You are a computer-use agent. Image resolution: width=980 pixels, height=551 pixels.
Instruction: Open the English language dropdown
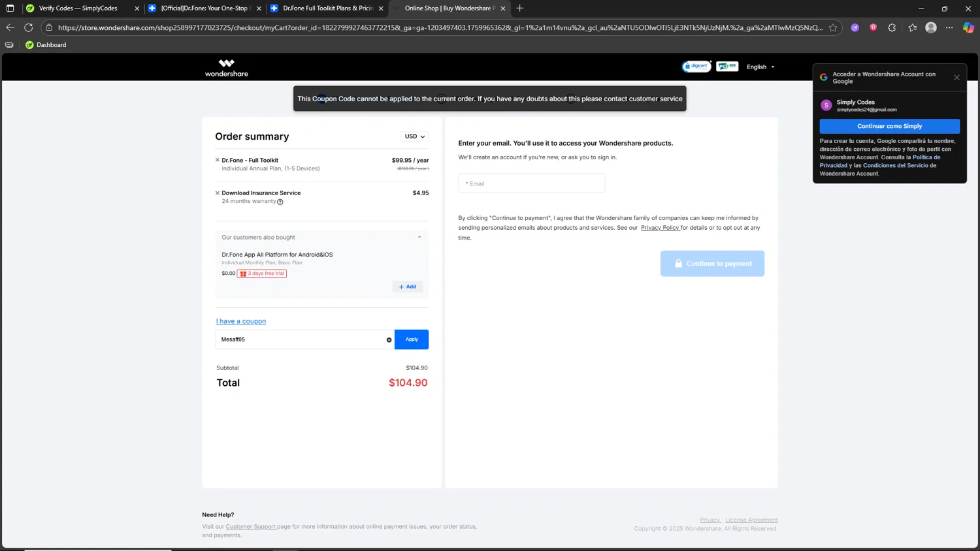coord(760,67)
